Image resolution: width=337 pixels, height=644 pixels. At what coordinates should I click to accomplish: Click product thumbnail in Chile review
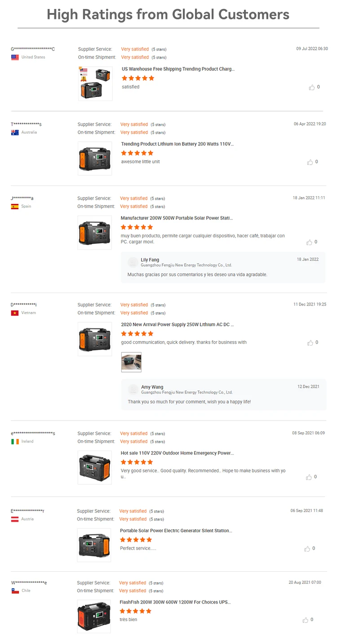[94, 617]
